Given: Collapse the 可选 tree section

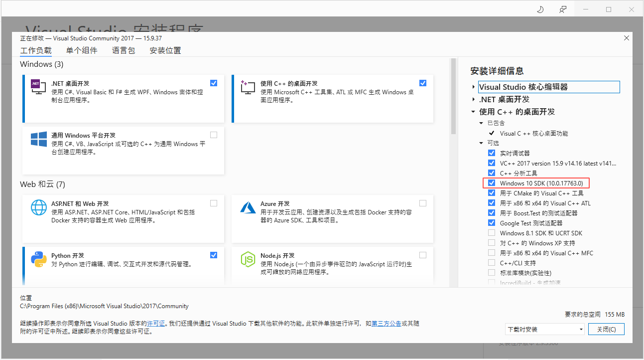Looking at the screenshot, I should pyautogui.click(x=481, y=143).
